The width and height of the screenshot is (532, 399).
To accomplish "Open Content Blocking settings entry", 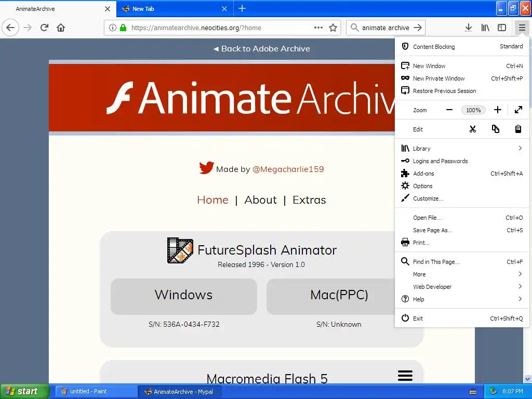I will coord(462,46).
